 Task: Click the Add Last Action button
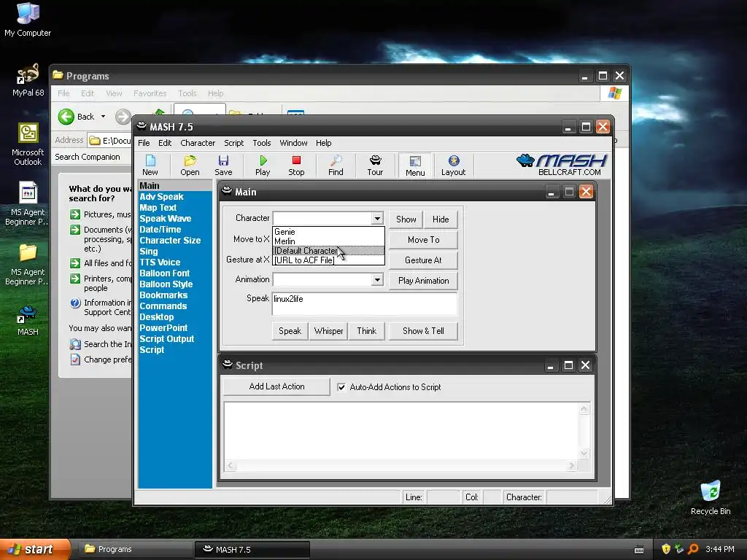pos(276,386)
